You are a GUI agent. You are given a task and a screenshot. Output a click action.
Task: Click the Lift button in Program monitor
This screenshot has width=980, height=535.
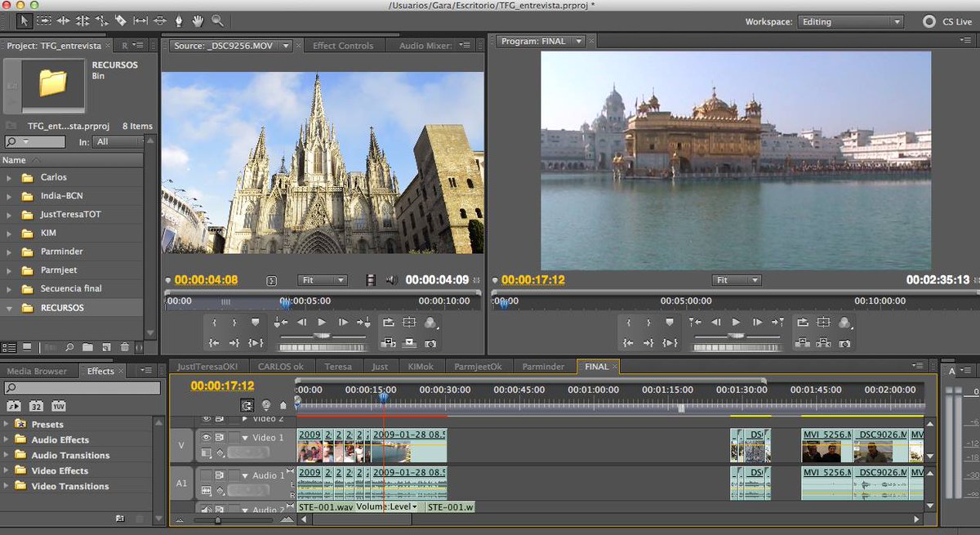pos(803,343)
